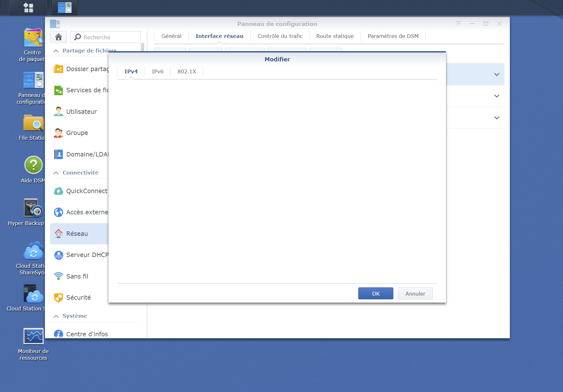The height and width of the screenshot is (392, 563).
Task: Expand the second network interface chevron
Action: pos(497,96)
